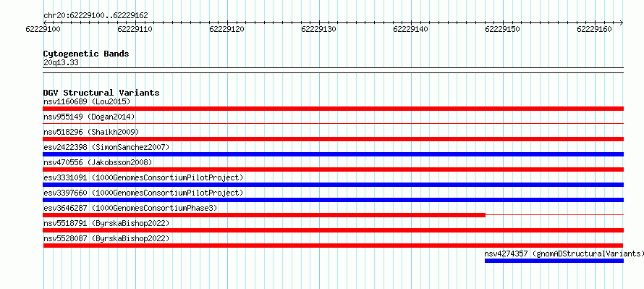Open nsv4274357 (gnomADStructuralVariants) label
This screenshot has height=289, width=644.
click(564, 254)
